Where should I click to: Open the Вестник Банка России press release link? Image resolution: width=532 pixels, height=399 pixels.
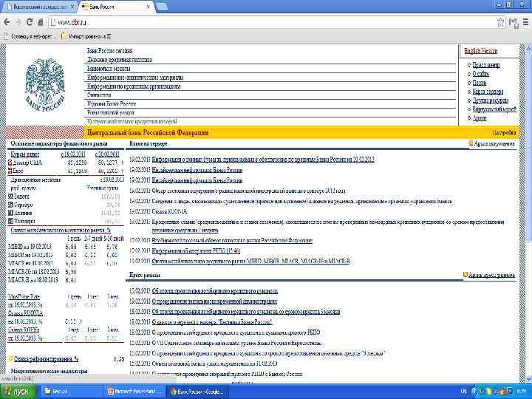click(x=212, y=321)
